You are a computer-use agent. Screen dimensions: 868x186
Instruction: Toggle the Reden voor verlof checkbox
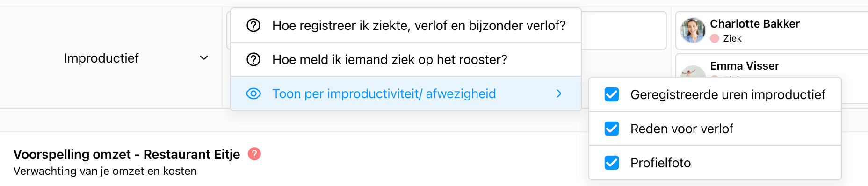point(612,129)
